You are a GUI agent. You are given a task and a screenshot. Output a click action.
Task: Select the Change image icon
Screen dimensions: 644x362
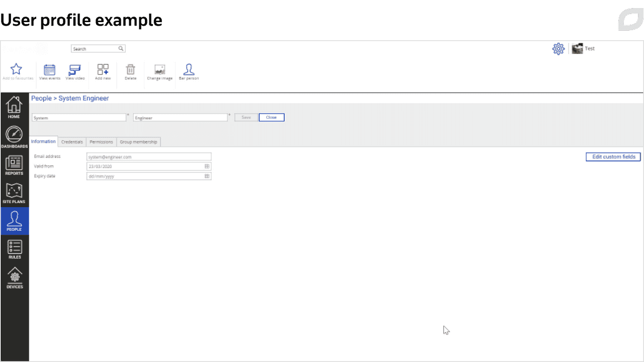[x=159, y=71]
